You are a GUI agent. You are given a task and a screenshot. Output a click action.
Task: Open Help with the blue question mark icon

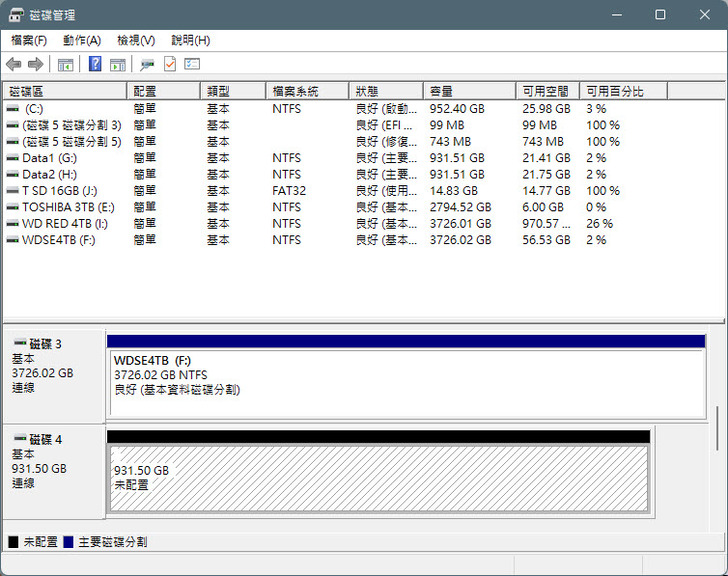coord(95,65)
